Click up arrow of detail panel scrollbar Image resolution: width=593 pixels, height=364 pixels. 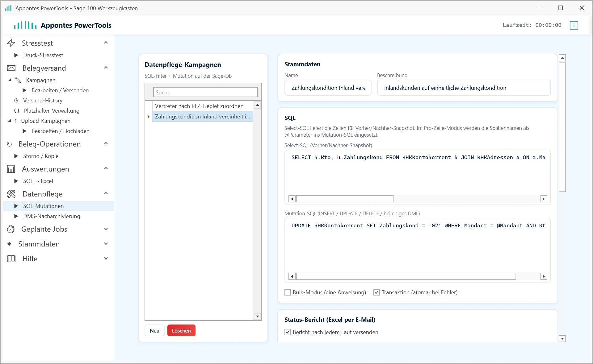[x=562, y=58]
